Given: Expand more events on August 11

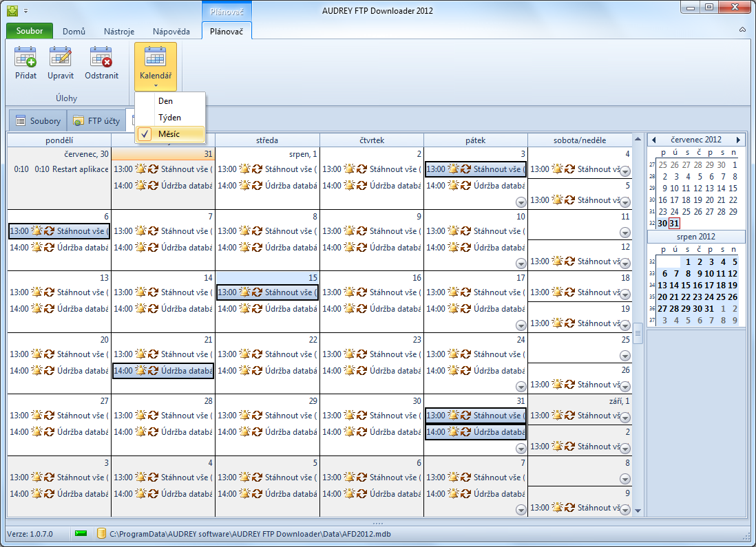Looking at the screenshot, I should point(624,233).
